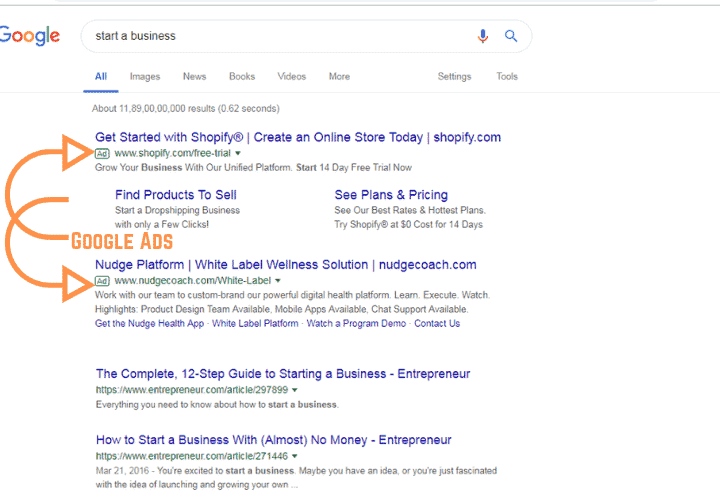
Task: Expand the dropdown arrow beside nudgecoach.com/White-Label
Action: tap(278, 281)
